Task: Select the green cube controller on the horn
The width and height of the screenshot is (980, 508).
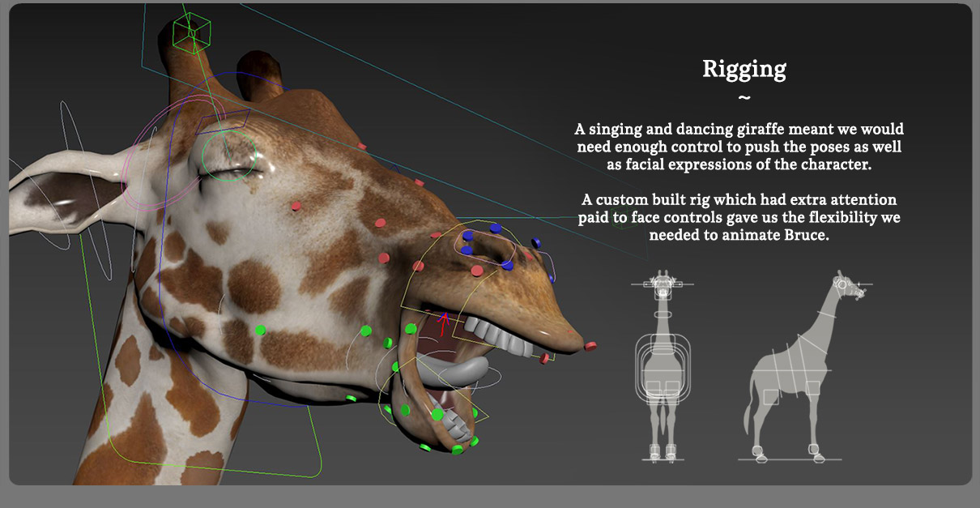Action: coord(193,33)
